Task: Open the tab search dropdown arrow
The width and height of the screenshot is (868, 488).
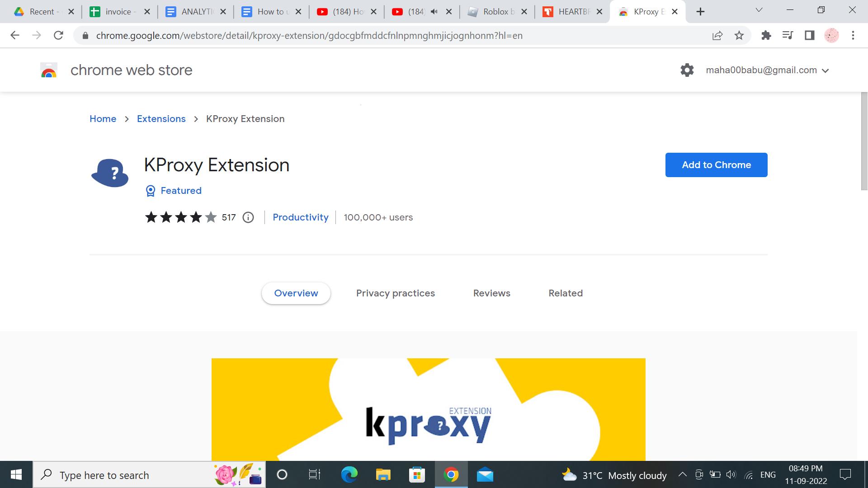Action: pyautogui.click(x=759, y=10)
